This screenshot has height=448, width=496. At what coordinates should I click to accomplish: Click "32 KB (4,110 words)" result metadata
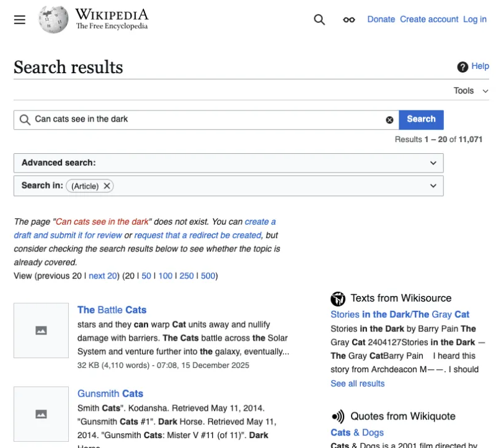[113, 365]
